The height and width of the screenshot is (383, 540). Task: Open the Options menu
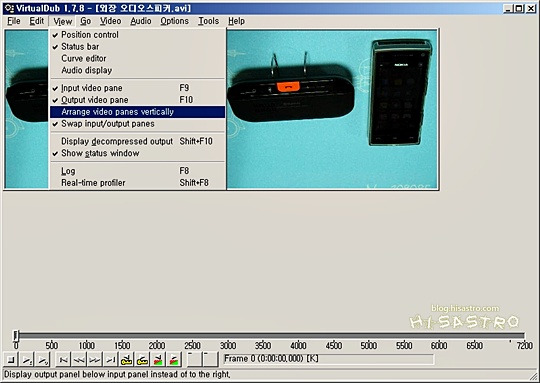pos(175,21)
